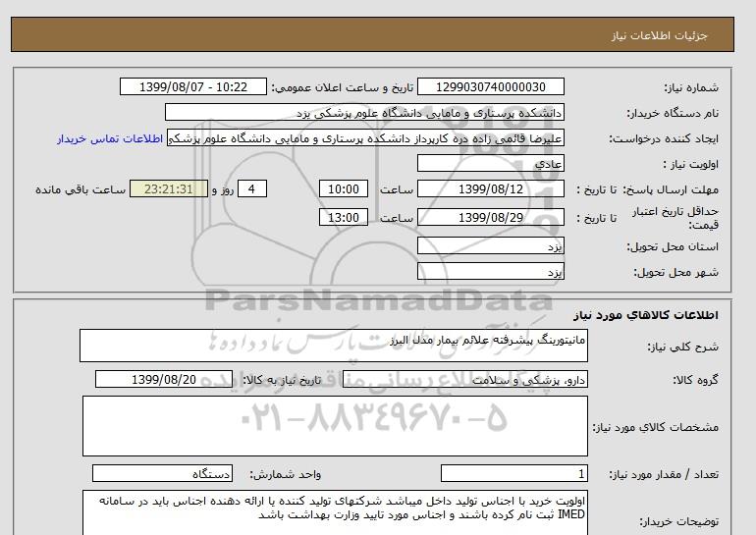Screen dimensions: 756x535
Task: Click the label شماره نیاز
Action: coord(691,87)
